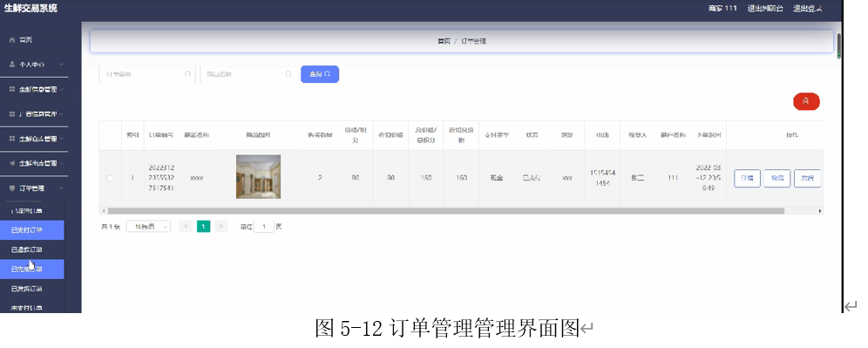This screenshot has width=868, height=348.
Task: Click the previous page arrow in pagination
Action: tap(186, 226)
